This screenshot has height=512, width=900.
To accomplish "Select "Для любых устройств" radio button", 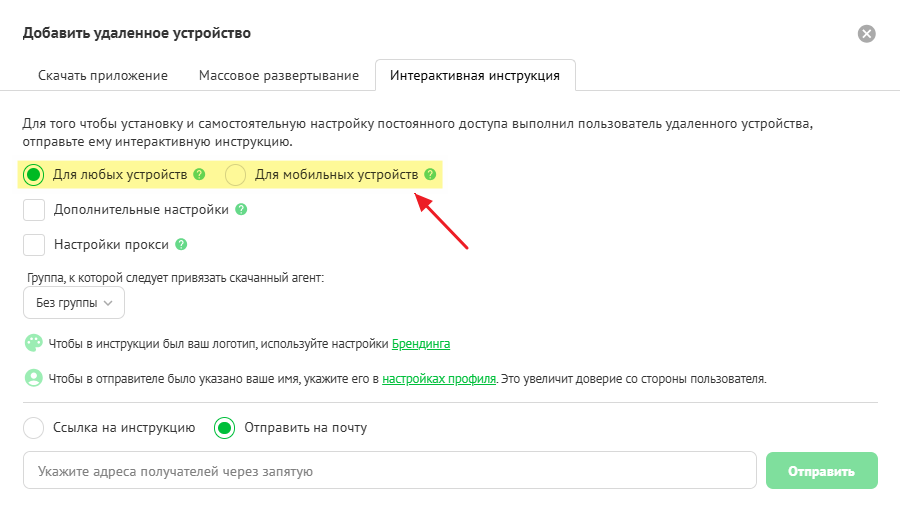I will [34, 175].
